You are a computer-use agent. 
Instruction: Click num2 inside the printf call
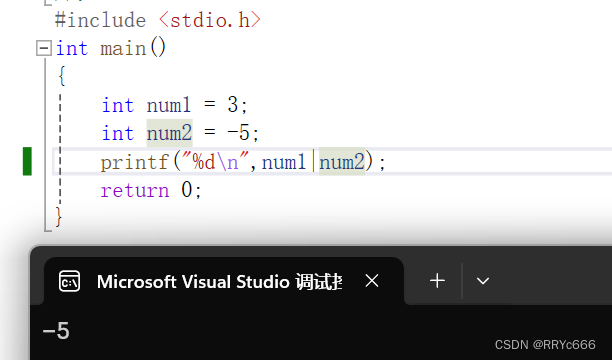click(342, 161)
